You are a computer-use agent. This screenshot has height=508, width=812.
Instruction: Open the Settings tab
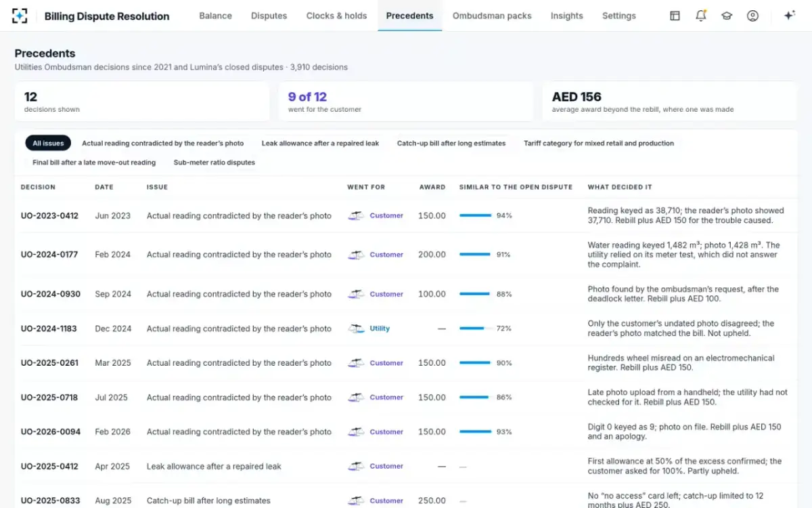(x=619, y=16)
